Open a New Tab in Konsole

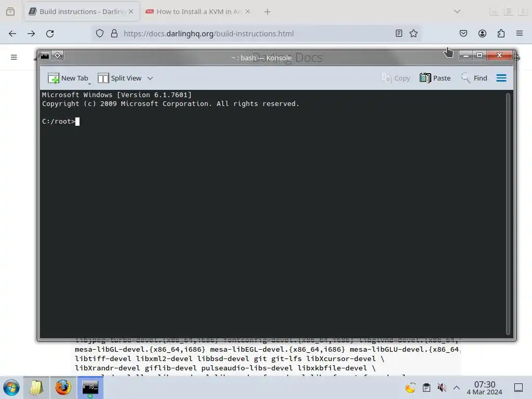click(x=68, y=78)
